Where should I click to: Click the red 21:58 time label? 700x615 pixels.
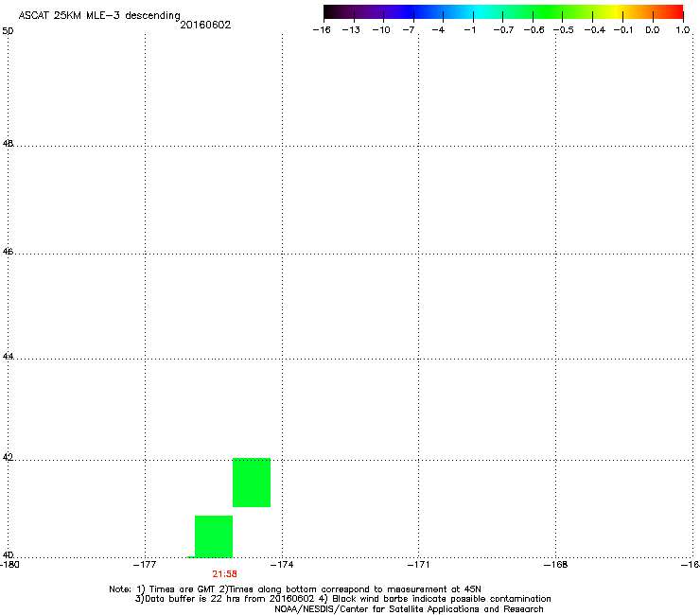point(224,574)
